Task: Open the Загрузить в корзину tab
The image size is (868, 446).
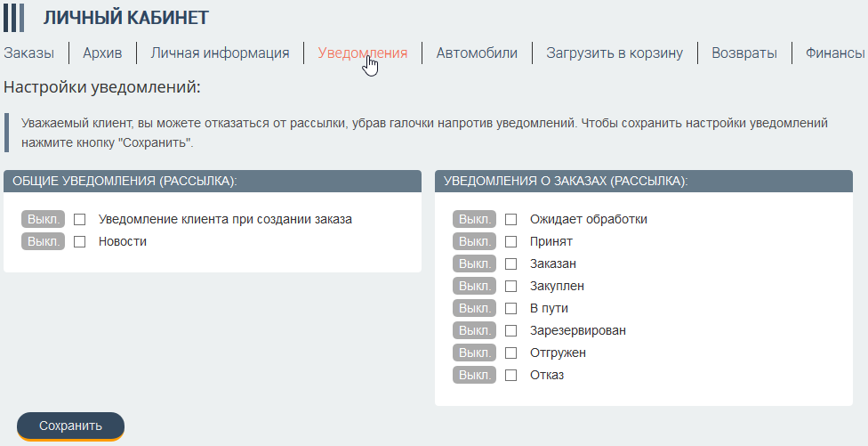Action: pyautogui.click(x=615, y=53)
